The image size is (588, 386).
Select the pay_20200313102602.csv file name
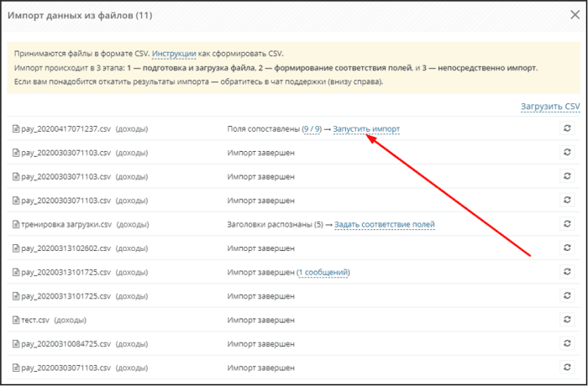pyautogui.click(x=66, y=248)
